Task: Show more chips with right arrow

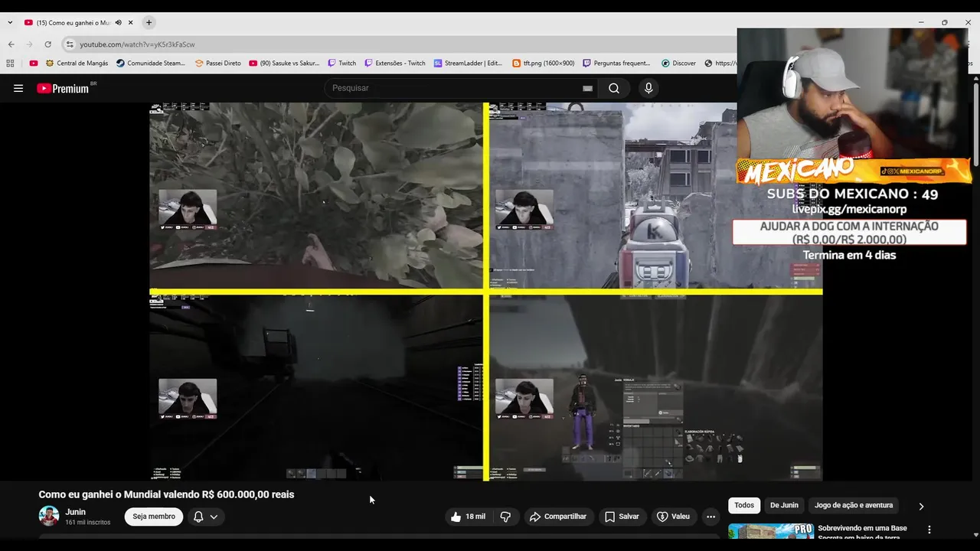Action: coord(921,506)
